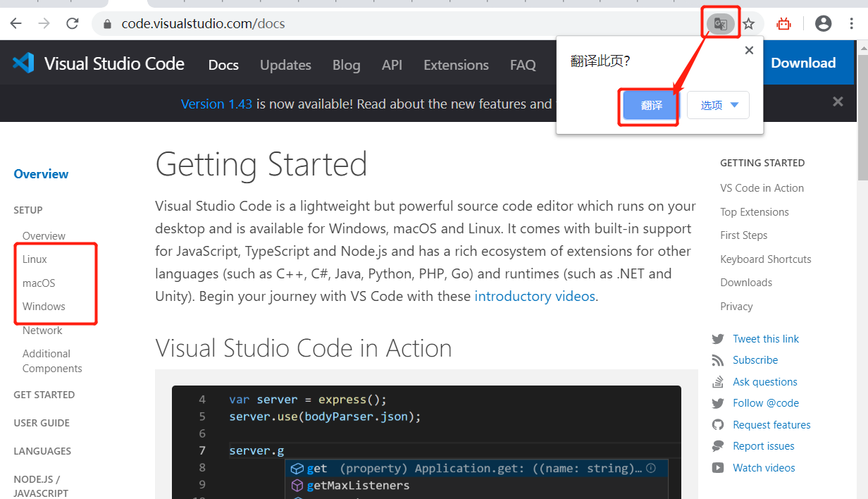Click GitHub icon beside Request features

pos(718,425)
